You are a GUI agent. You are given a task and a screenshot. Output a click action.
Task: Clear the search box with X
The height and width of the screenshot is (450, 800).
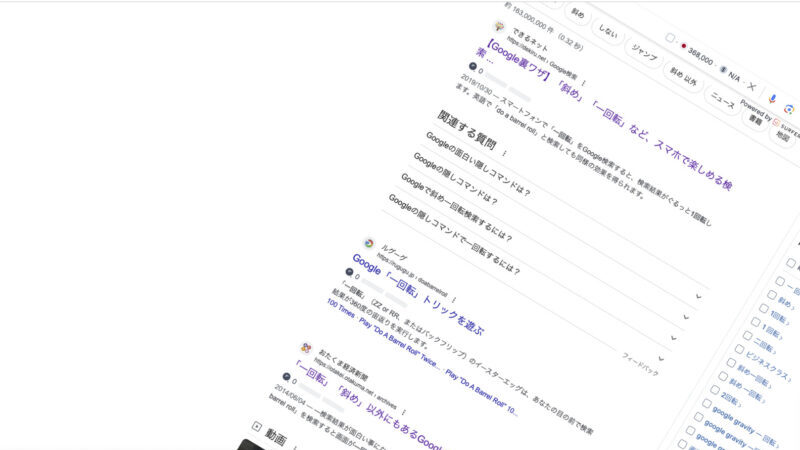(x=752, y=87)
